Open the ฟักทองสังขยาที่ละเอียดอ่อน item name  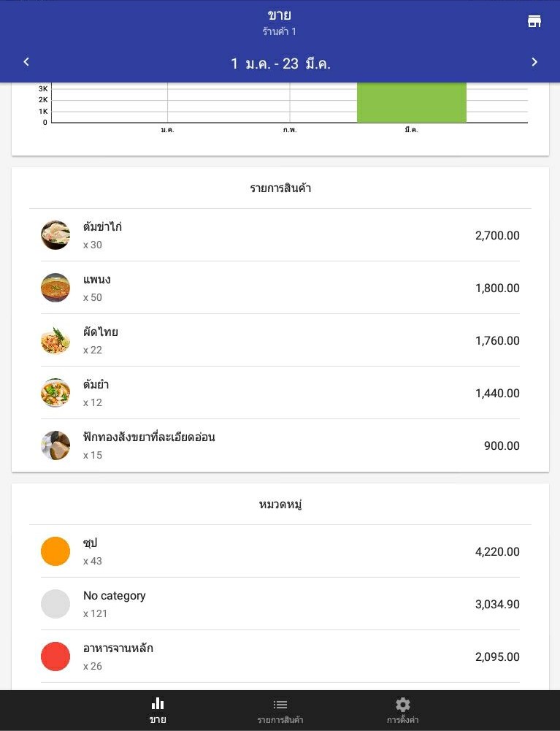149,437
